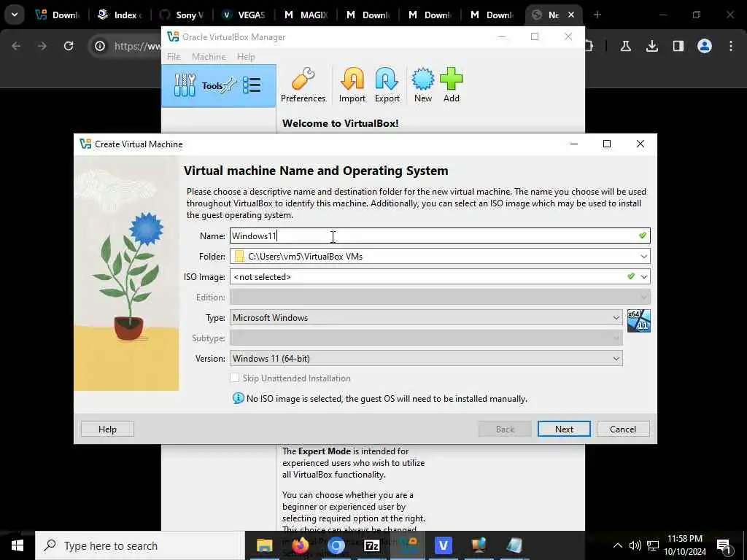Open Firefox from the taskbar

click(x=300, y=545)
